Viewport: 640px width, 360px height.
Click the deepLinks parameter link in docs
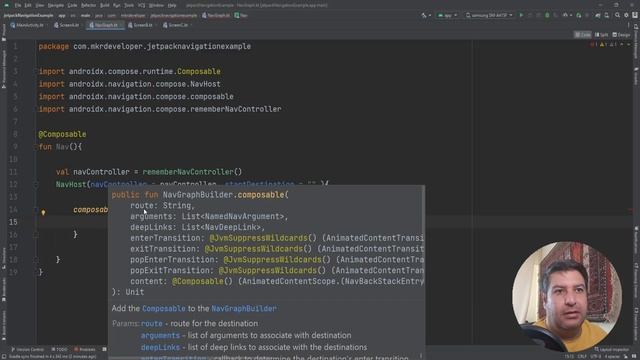(x=160, y=347)
